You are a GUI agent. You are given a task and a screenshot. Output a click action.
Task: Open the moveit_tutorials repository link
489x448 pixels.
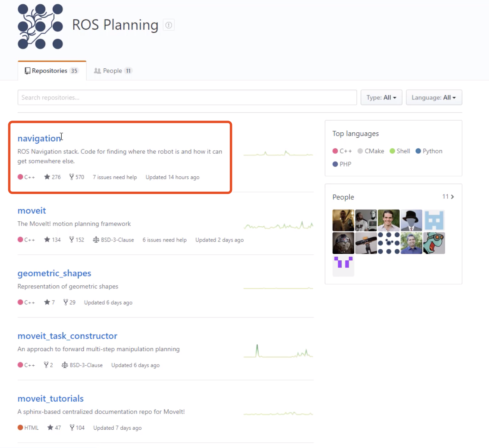(50, 398)
